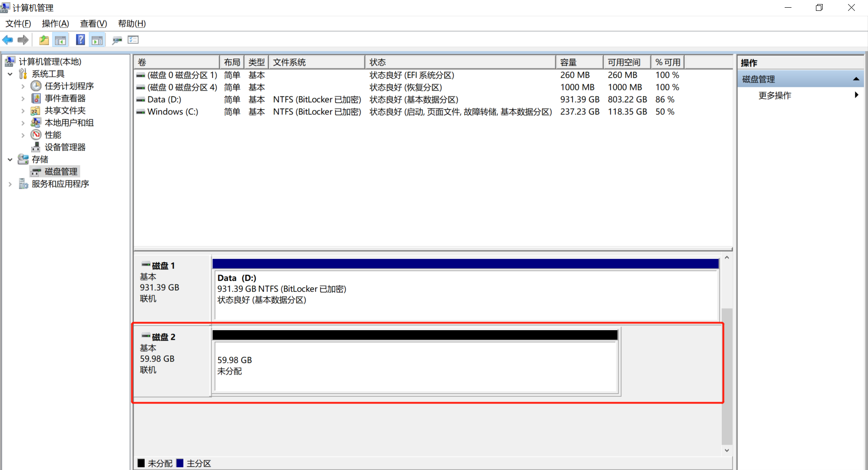Select the Device Manager icon

(x=36, y=147)
